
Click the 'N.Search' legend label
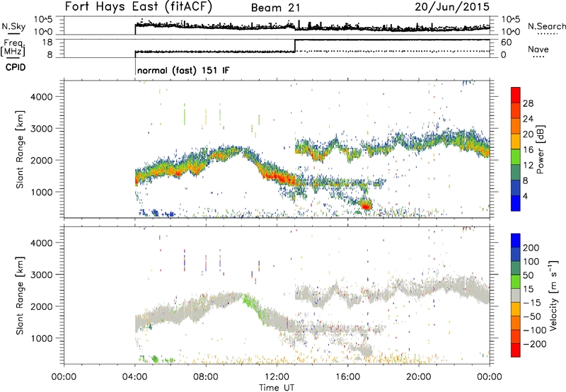(546, 26)
